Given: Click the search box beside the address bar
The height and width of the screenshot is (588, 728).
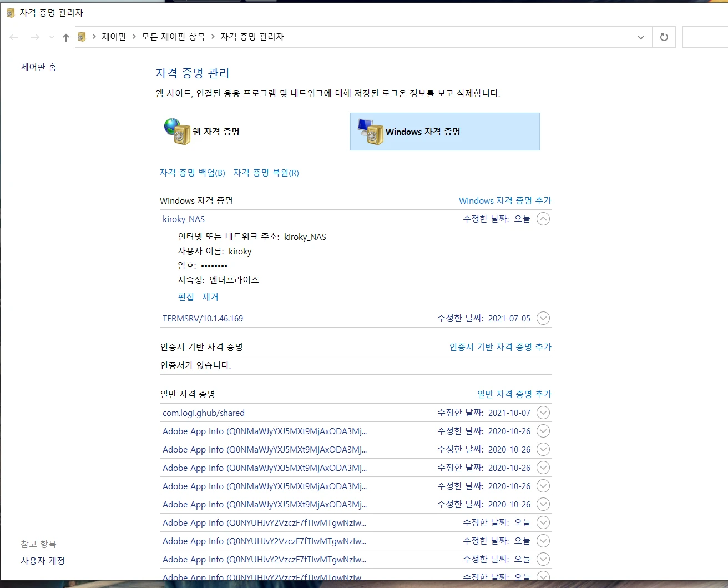Looking at the screenshot, I should coord(705,37).
